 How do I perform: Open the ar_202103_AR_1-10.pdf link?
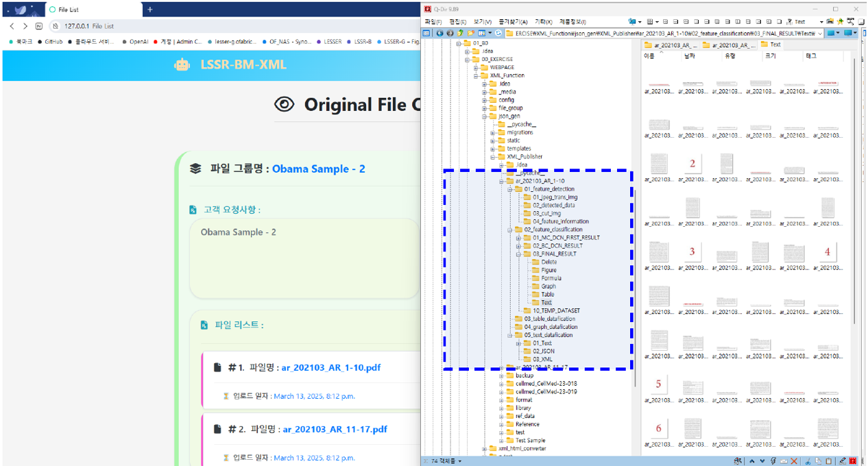coord(331,368)
